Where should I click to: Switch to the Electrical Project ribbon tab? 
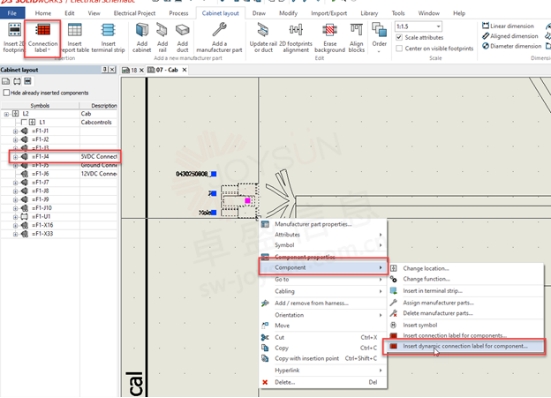click(x=134, y=13)
